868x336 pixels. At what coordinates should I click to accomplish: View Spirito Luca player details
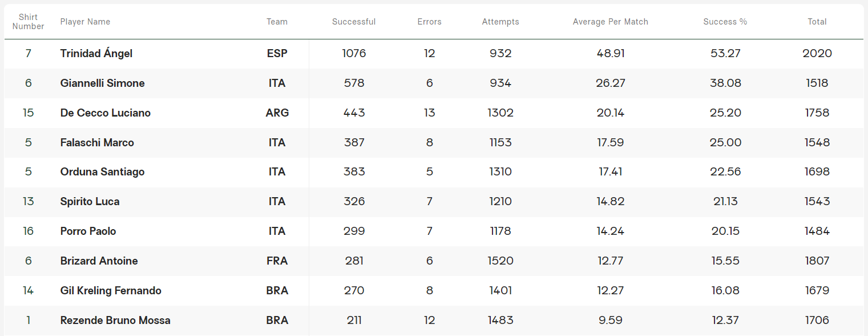pyautogui.click(x=90, y=202)
